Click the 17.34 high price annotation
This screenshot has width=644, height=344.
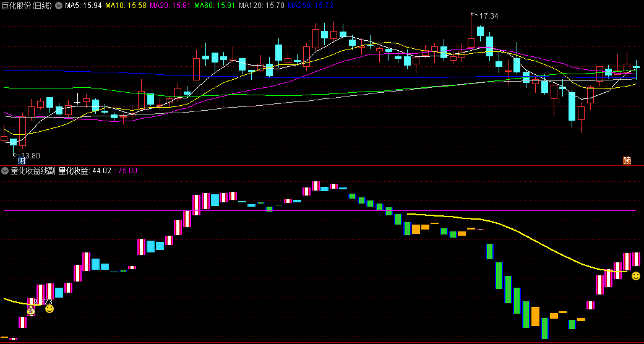[489, 16]
